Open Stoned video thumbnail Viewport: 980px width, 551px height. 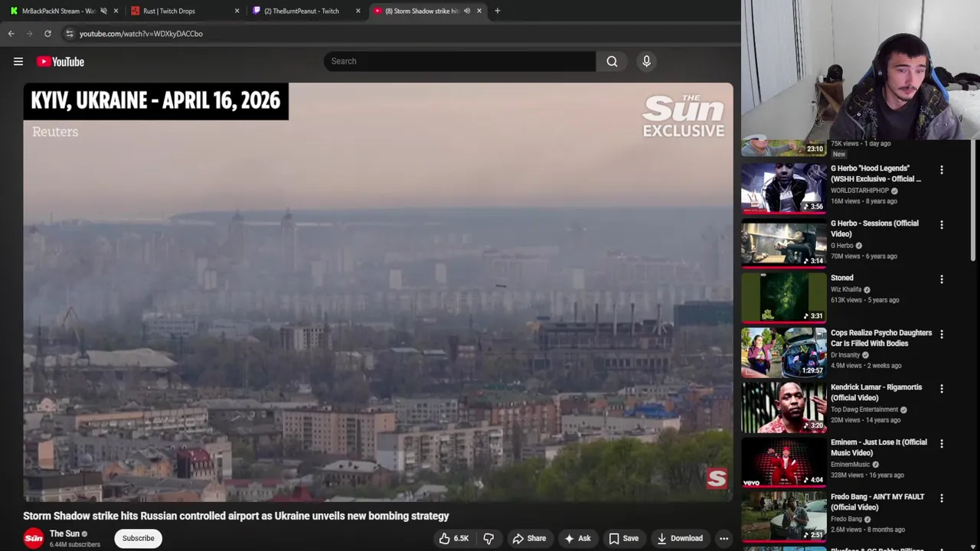783,296
